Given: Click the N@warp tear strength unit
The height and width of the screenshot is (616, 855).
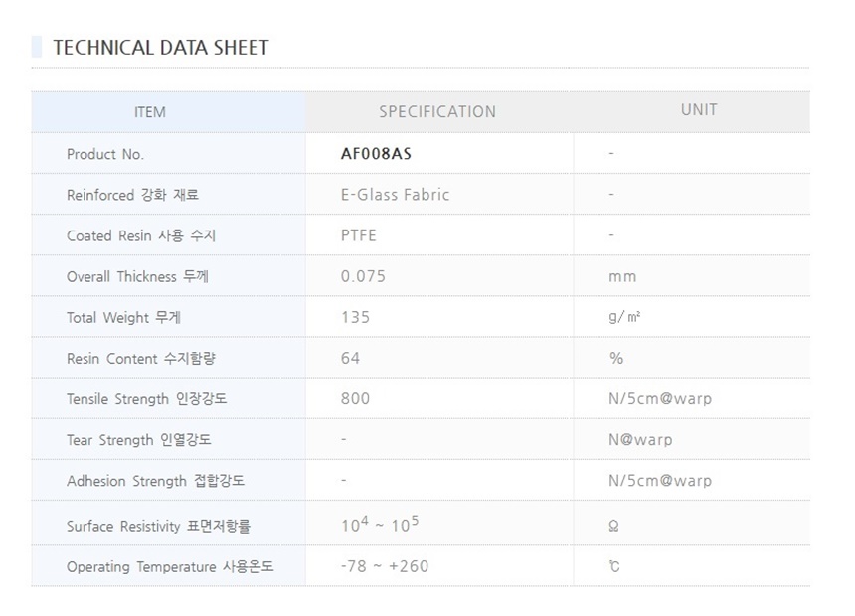Looking at the screenshot, I should (640, 439).
